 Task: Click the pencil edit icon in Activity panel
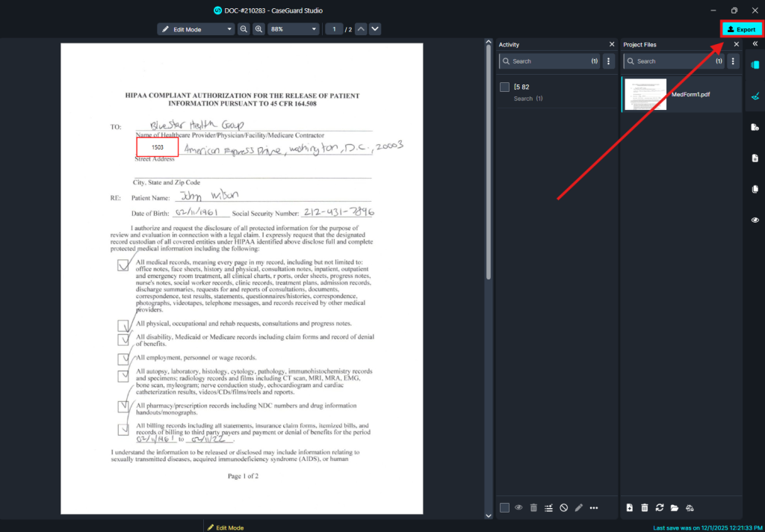pyautogui.click(x=578, y=508)
